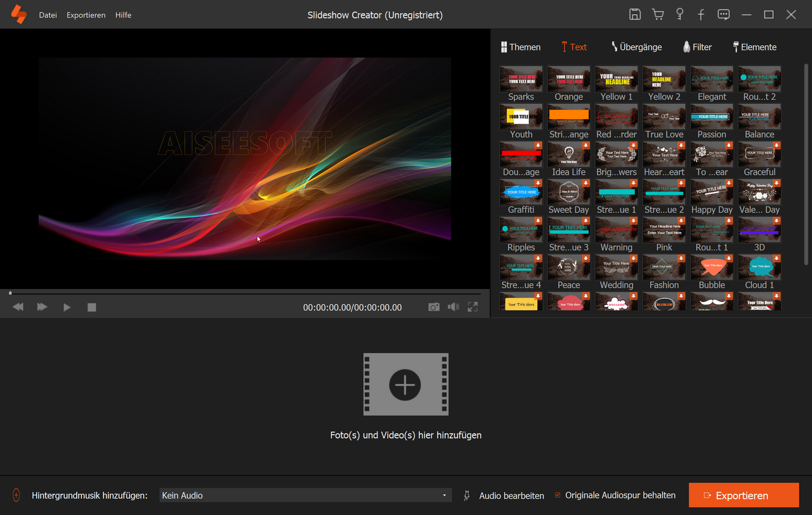Click the preview timeline seek bar
Screen dimensions: 812x515
(245, 293)
